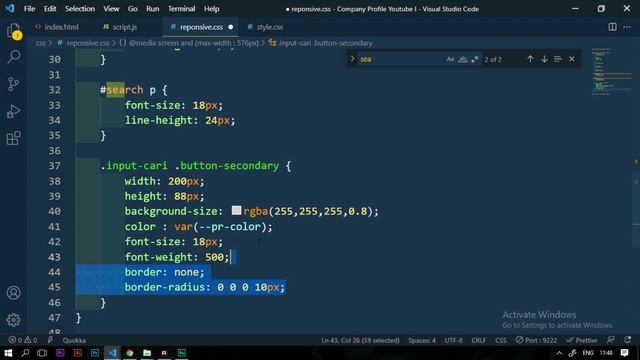Open Source Control view
The image size is (640, 360).
[x=13, y=84]
